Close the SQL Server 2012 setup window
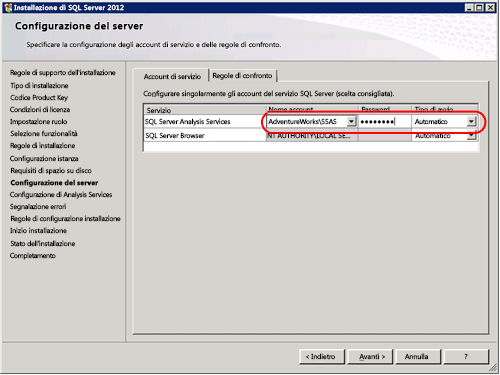 pos(490,7)
